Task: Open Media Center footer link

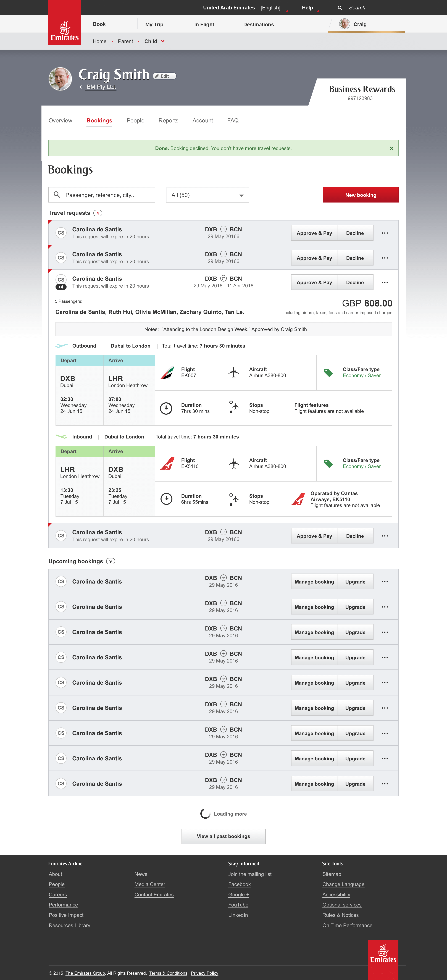Action: tap(150, 884)
